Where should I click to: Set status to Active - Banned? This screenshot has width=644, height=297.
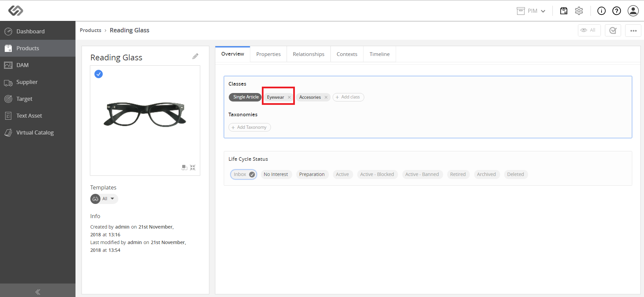point(422,174)
